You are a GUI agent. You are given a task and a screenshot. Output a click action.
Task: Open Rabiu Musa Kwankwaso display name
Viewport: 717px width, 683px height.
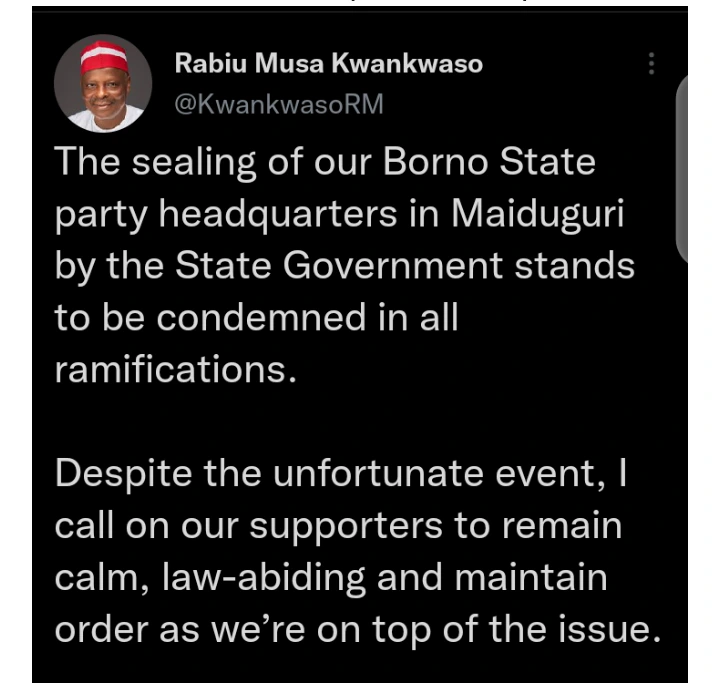pyautogui.click(x=329, y=65)
